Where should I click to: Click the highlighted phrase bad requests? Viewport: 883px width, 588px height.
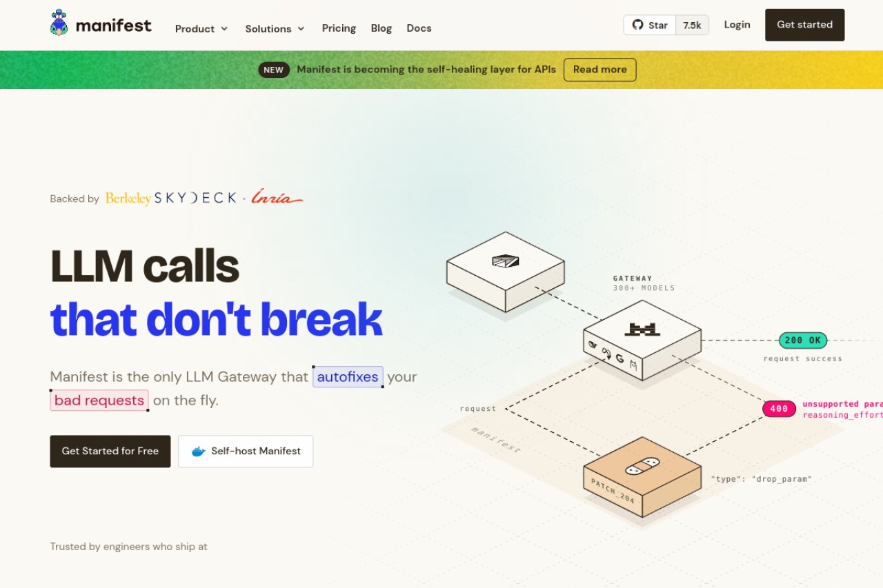click(x=99, y=401)
